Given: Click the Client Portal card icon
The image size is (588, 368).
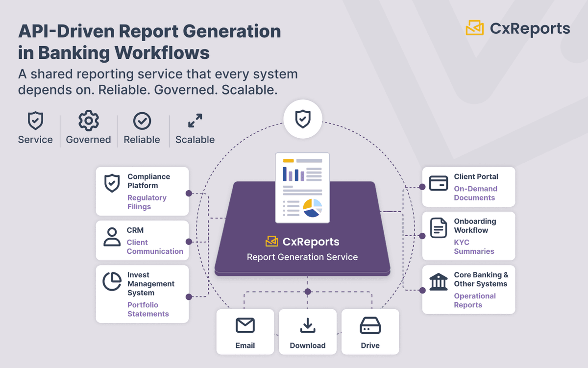Looking at the screenshot, I should tap(438, 183).
